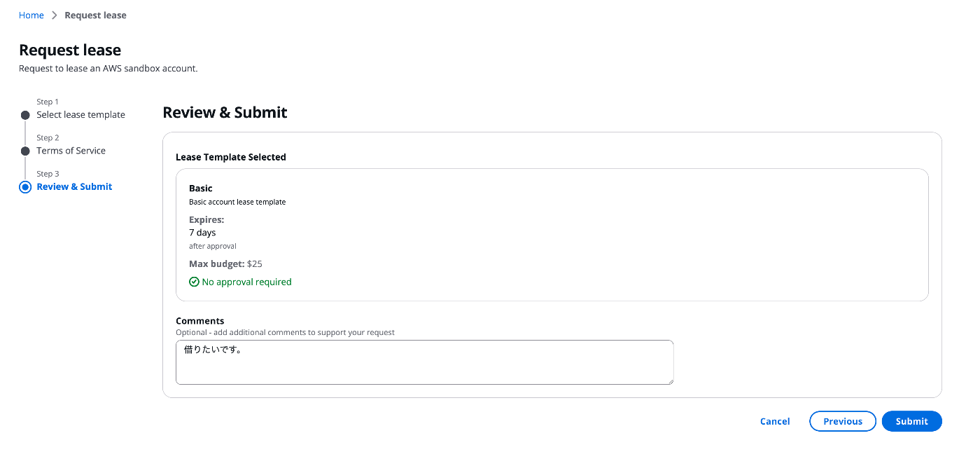Click the breadcrumb chevron separator icon

[55, 15]
